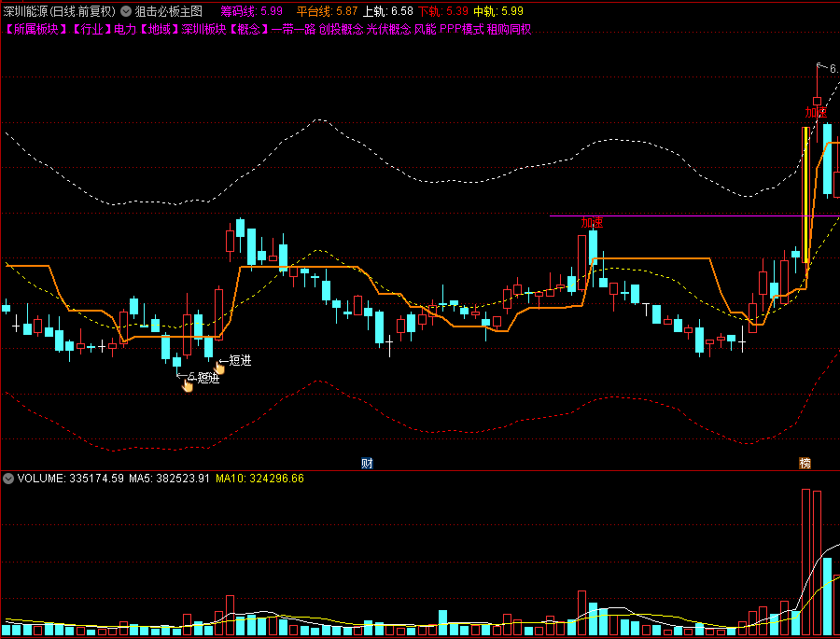Click the lower hand-pointer buy signal icon
The image size is (840, 639).
[x=188, y=385]
